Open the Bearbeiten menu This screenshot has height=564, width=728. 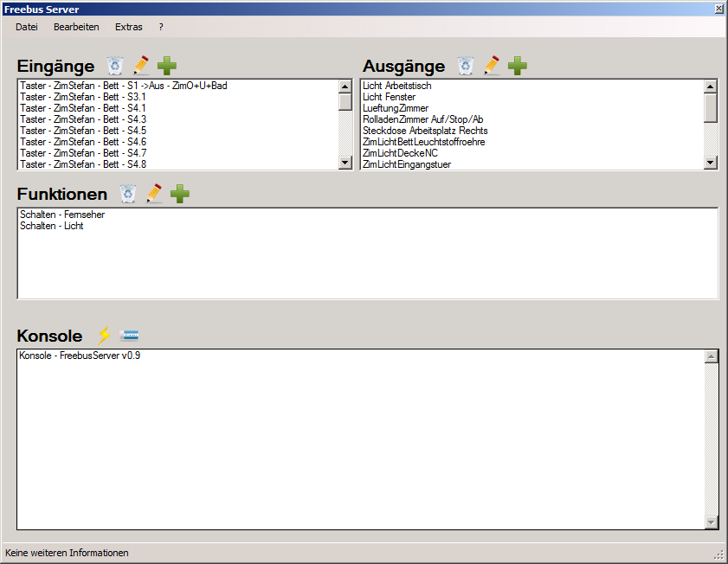(76, 27)
